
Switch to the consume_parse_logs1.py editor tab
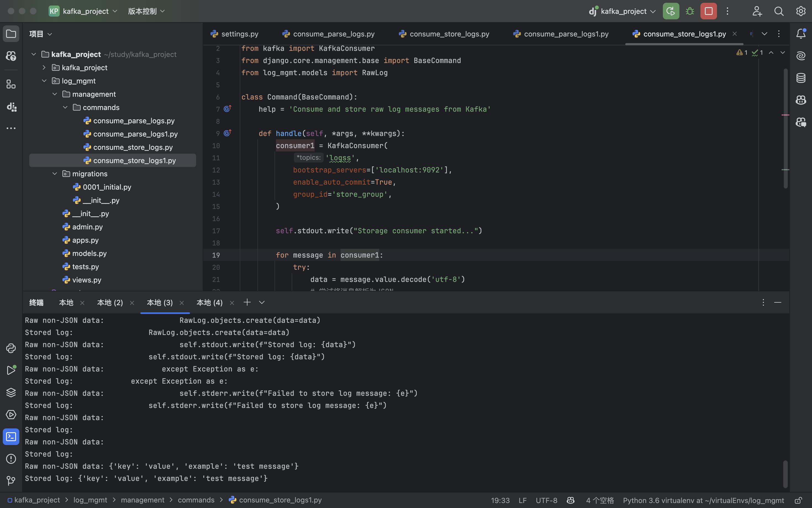point(566,34)
